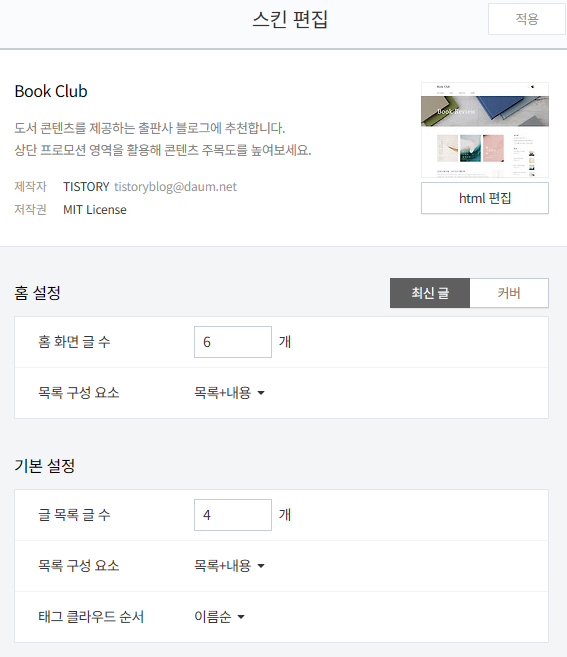Image resolution: width=567 pixels, height=657 pixels.
Task: Expand the 태그 클라우드 순서 이름순 dropdown
Action: click(x=219, y=617)
